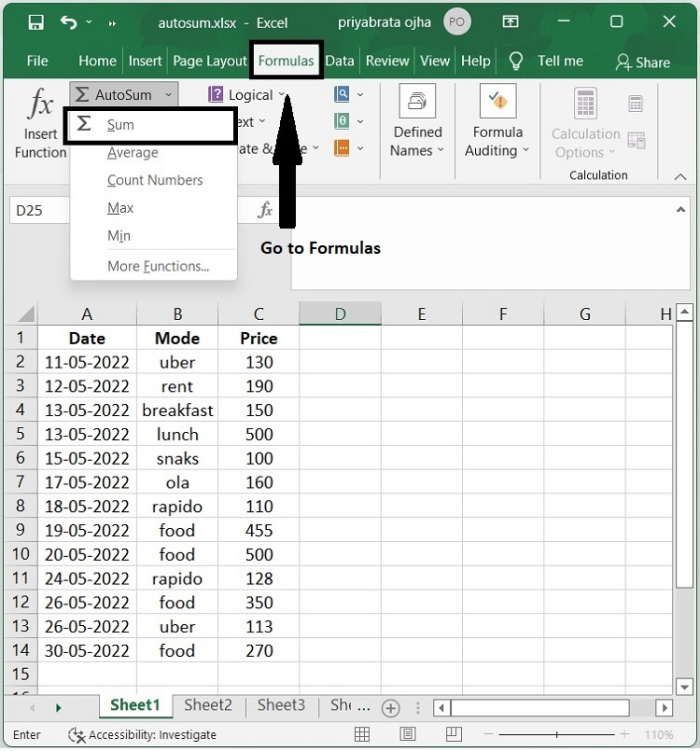Viewport: 700px width, 751px height.
Task: Click the fx icon beside formula bar
Action: coord(265,210)
